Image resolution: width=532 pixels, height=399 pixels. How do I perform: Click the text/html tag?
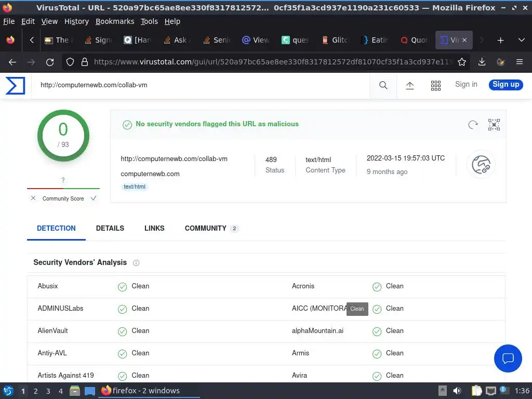[135, 187]
